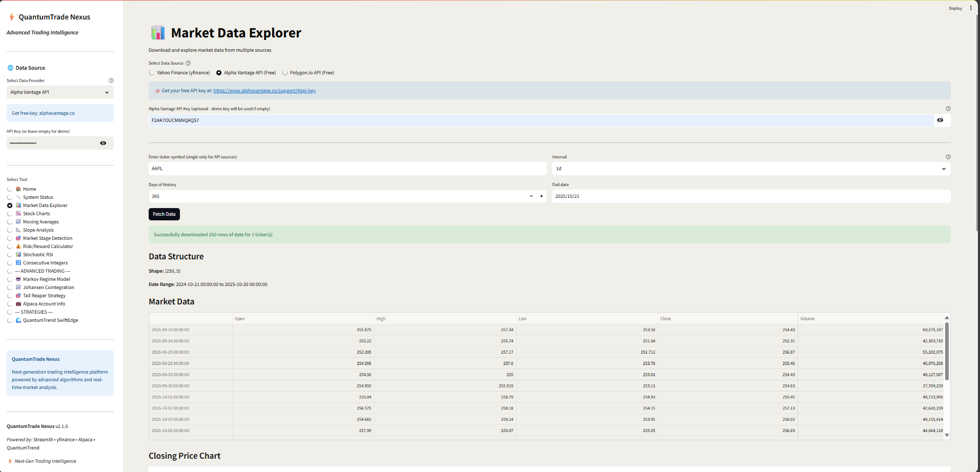The height and width of the screenshot is (472, 980).
Task: Click the market data table scrollbar thumb
Action: point(947,351)
